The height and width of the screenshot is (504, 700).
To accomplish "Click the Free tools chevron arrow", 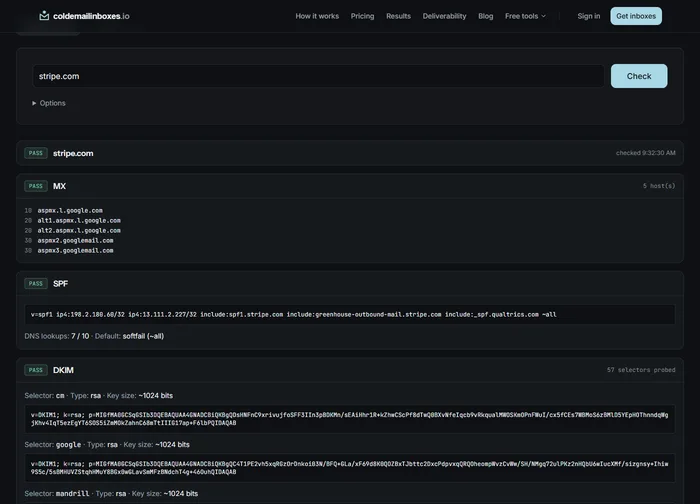I will 543,16.
